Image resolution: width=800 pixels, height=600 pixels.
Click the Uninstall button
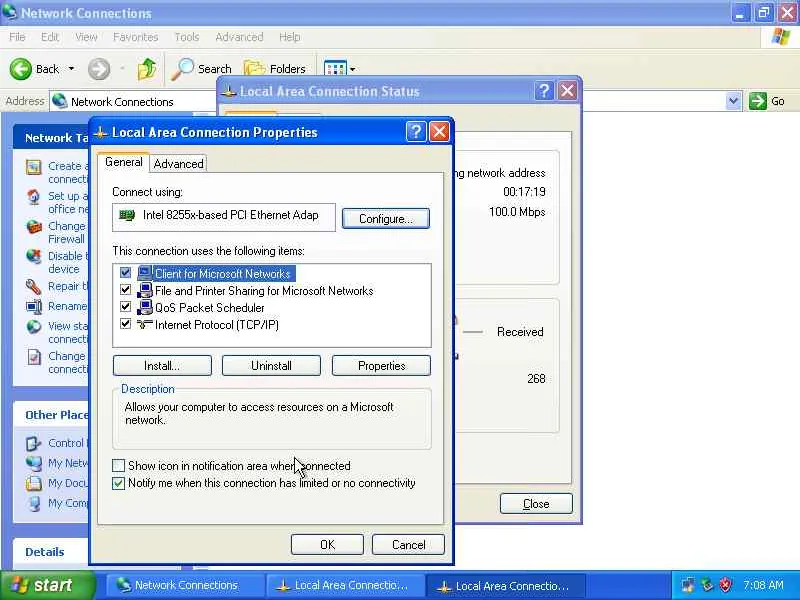pyautogui.click(x=271, y=365)
